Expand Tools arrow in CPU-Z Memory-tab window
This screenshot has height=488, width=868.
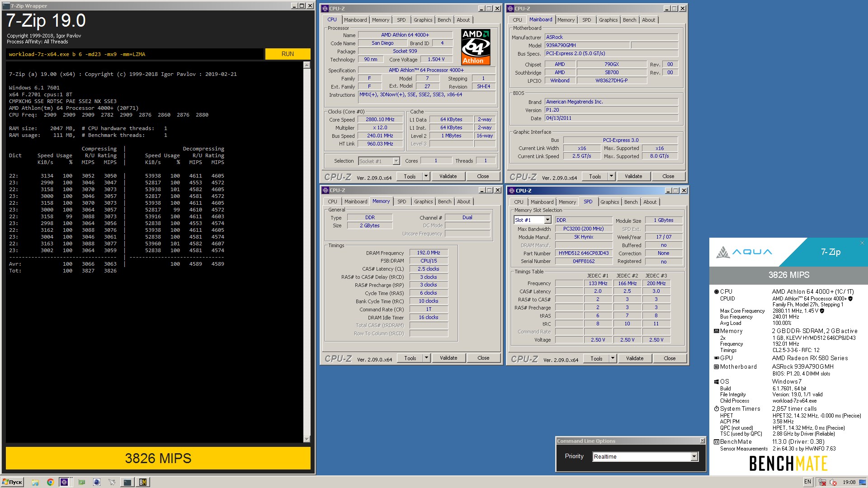tap(426, 358)
